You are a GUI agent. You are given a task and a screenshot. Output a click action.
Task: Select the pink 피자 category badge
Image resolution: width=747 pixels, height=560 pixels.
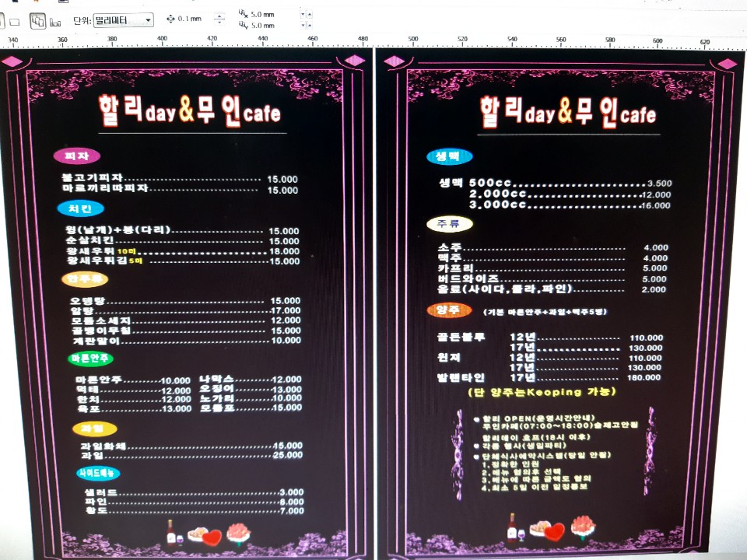77,156
